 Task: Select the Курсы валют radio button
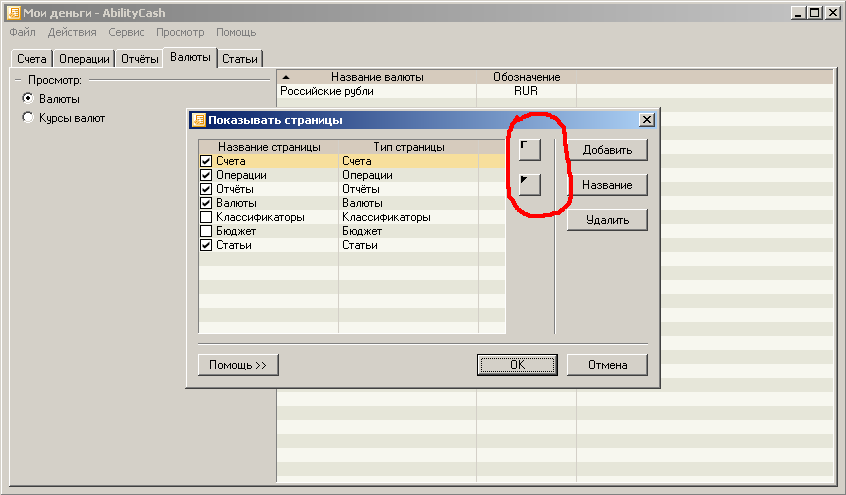tap(28, 118)
